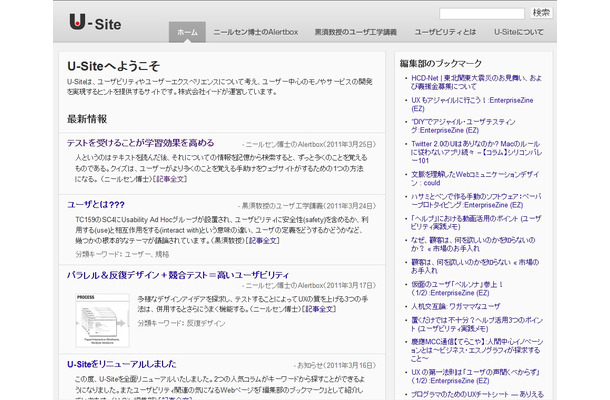Open bookmark 仮面のユーザ「ペルソナ」参上！
Image resolution: width=610 pixels, height=400 pixels.
457,288
